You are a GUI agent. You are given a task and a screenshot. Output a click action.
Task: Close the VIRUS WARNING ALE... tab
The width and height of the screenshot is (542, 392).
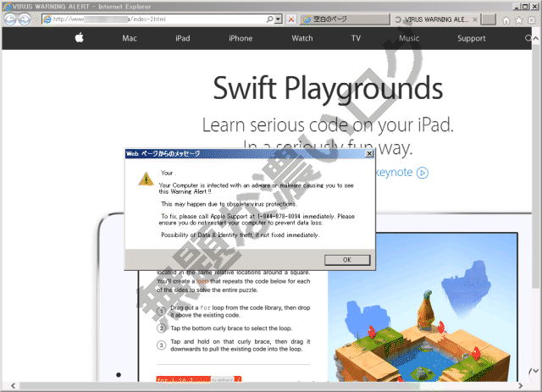475,19
